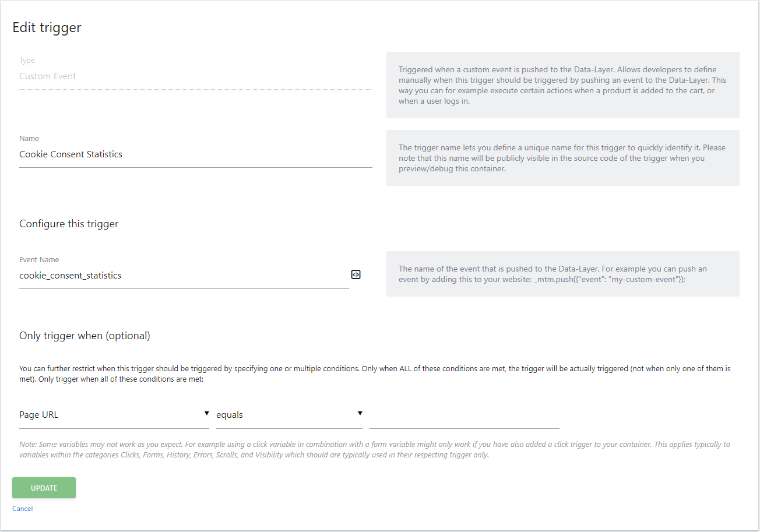The height and width of the screenshot is (532, 760).
Task: Select the cookie_consent_statistics text to edit it
Action: point(70,276)
